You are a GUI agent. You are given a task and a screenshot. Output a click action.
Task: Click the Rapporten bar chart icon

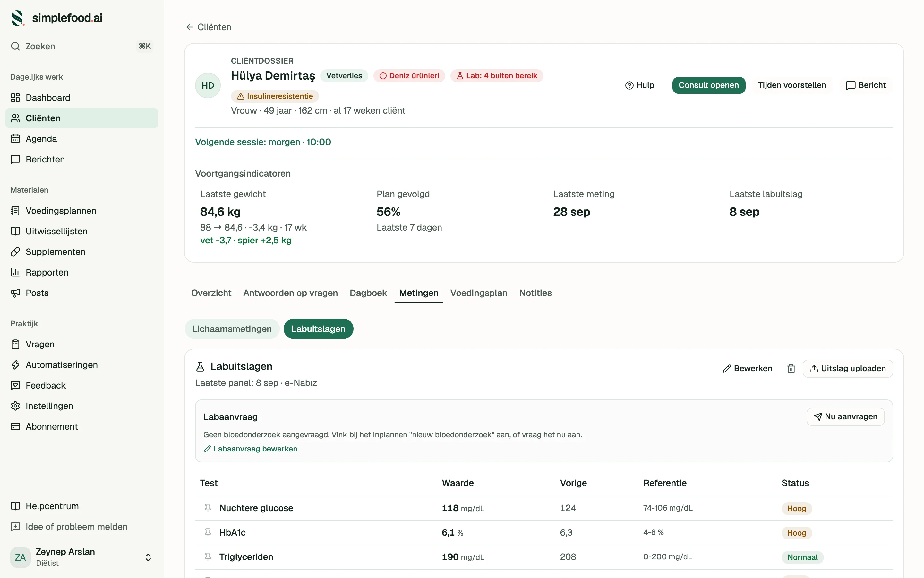click(15, 272)
